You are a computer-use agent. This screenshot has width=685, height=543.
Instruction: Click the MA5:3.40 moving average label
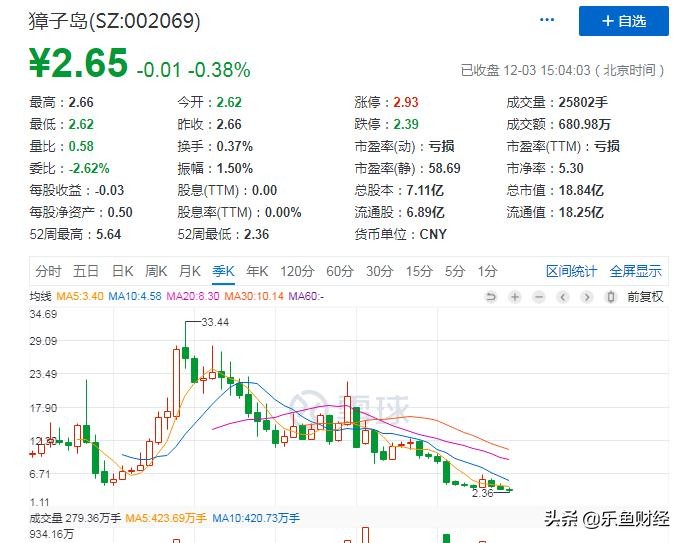[80, 296]
